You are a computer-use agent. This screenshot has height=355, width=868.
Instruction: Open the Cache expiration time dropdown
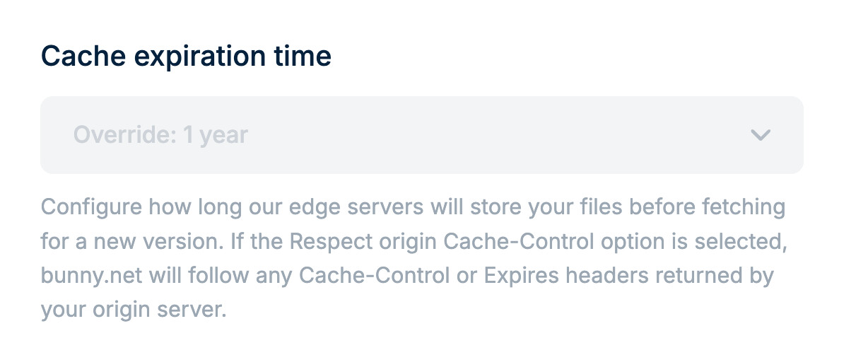click(421, 135)
